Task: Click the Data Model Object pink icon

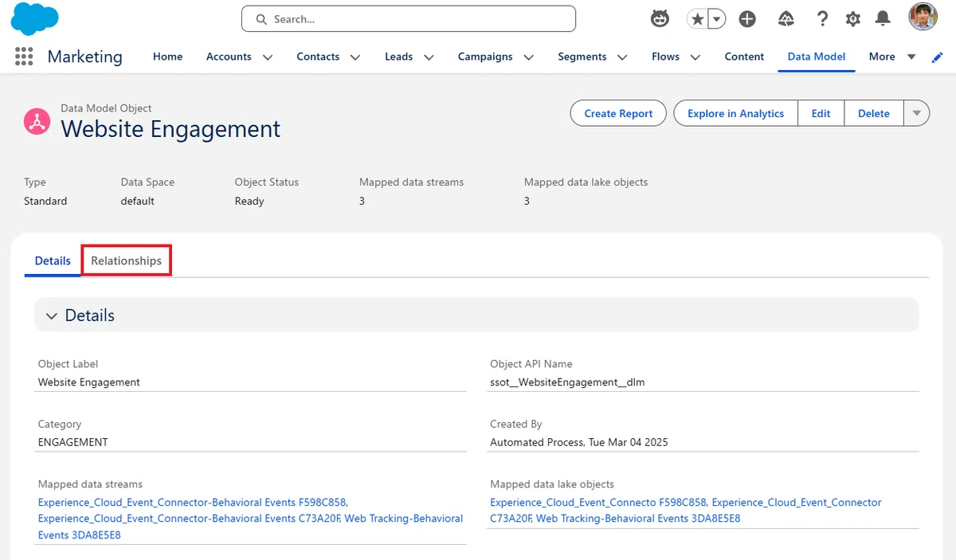Action: 37,121
